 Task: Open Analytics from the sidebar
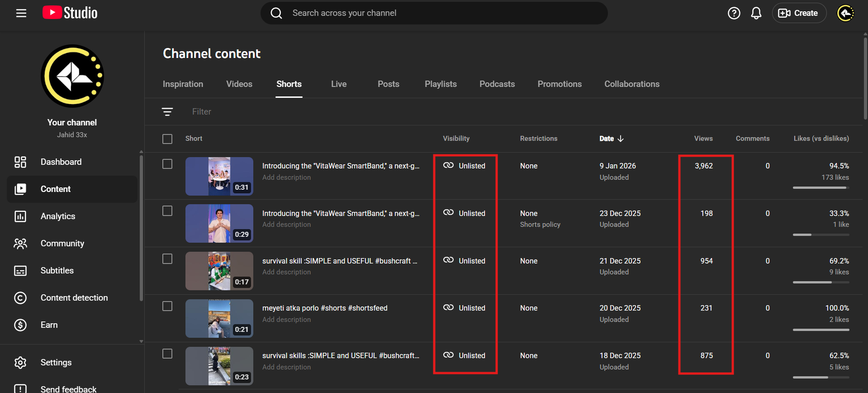(58, 216)
